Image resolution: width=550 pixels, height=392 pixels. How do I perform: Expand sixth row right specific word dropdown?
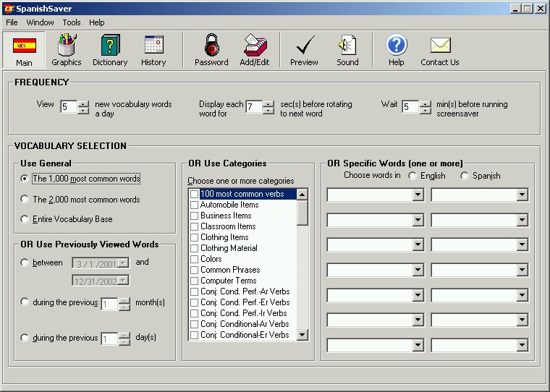pyautogui.click(x=522, y=320)
